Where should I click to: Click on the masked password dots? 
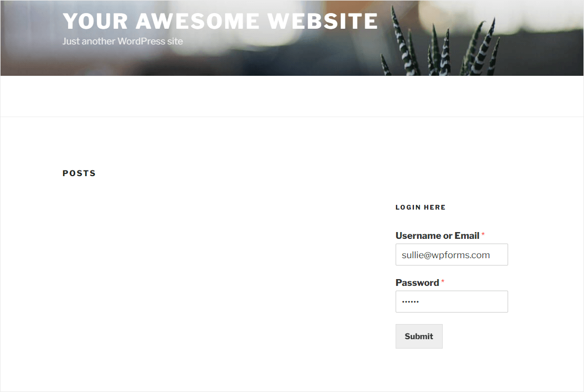[x=410, y=302]
